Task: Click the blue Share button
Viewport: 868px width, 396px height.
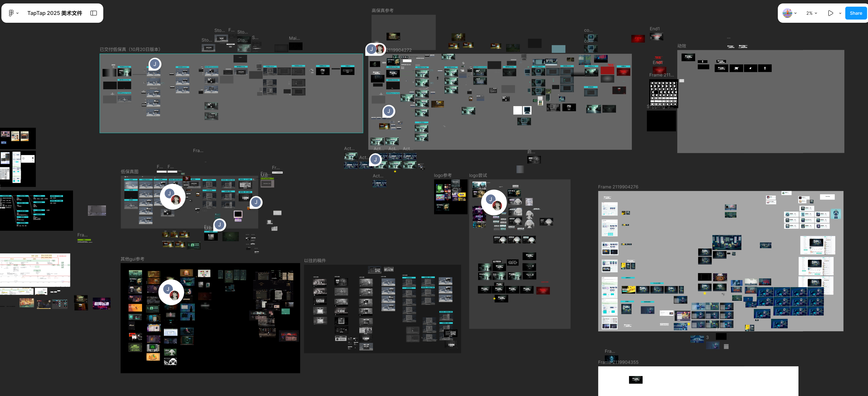Action: point(856,13)
